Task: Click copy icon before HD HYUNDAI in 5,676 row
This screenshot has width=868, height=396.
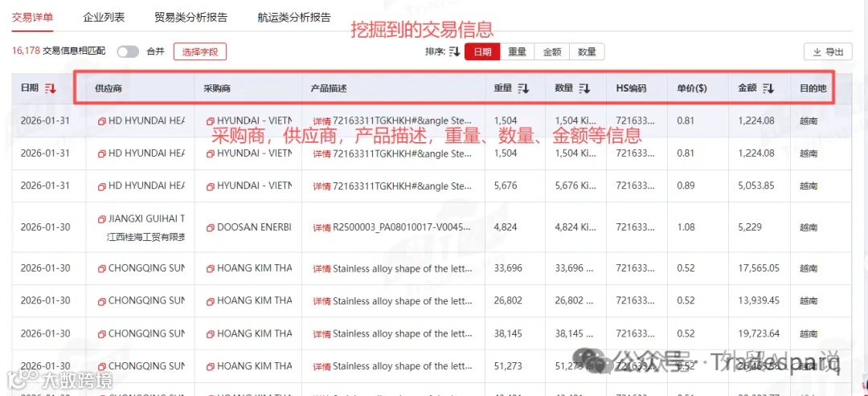Action: (102, 186)
